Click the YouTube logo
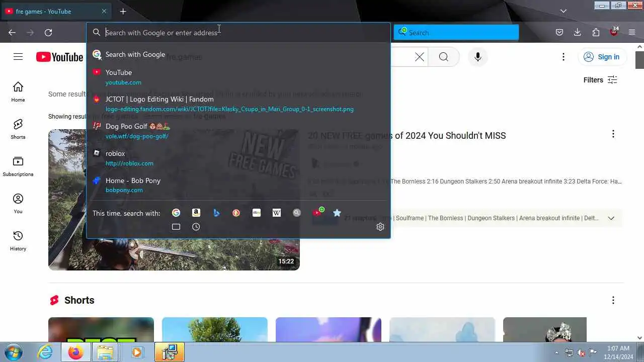Viewport: 644px width, 362px height. pyautogui.click(x=59, y=57)
